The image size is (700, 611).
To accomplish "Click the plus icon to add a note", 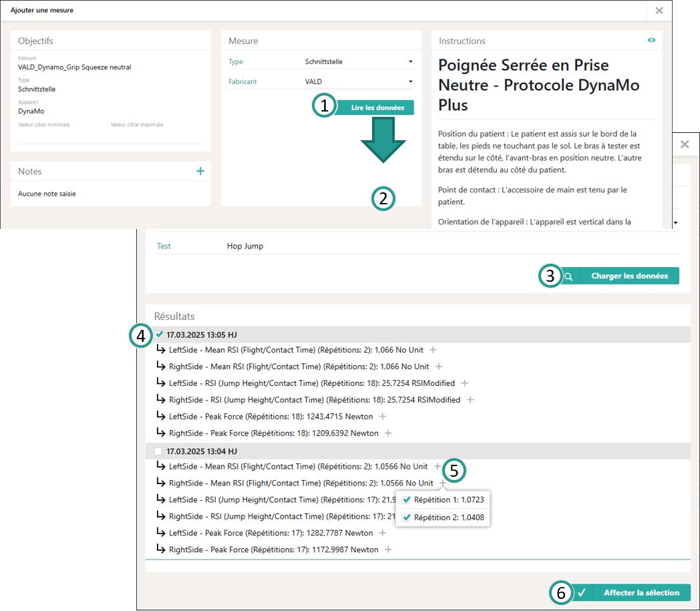I will tap(200, 172).
